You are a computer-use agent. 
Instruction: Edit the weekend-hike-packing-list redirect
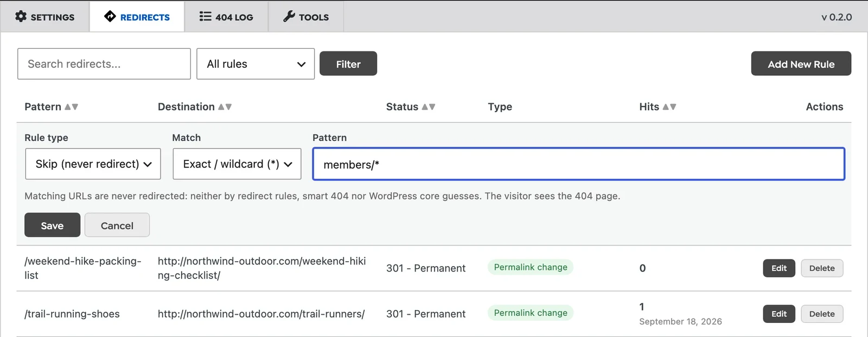(x=779, y=268)
